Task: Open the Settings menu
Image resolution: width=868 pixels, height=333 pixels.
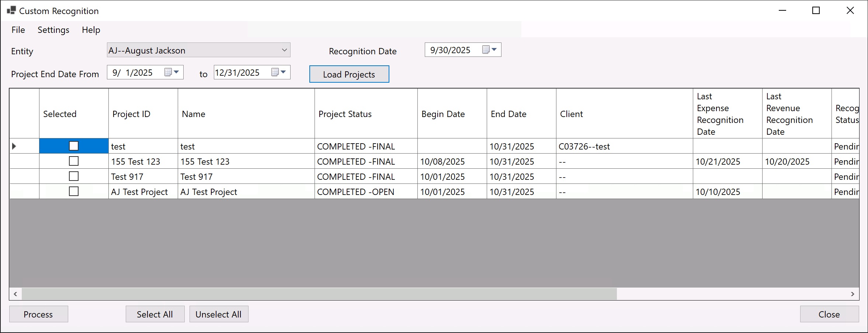Action: pos(53,30)
